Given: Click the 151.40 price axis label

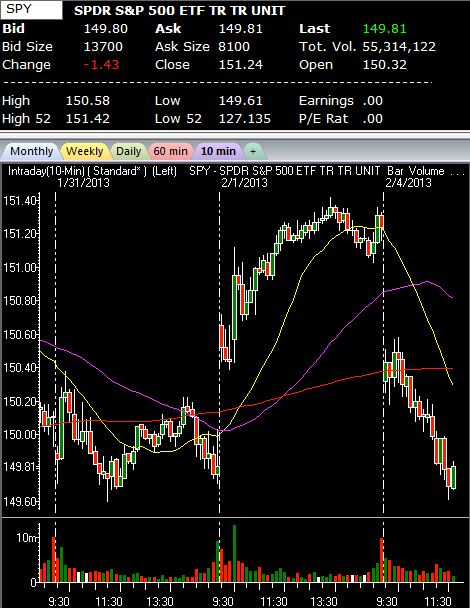Looking at the screenshot, I should click(20, 201).
